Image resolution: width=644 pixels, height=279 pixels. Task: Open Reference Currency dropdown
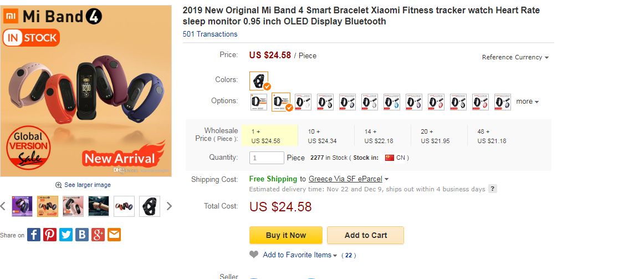coord(515,57)
